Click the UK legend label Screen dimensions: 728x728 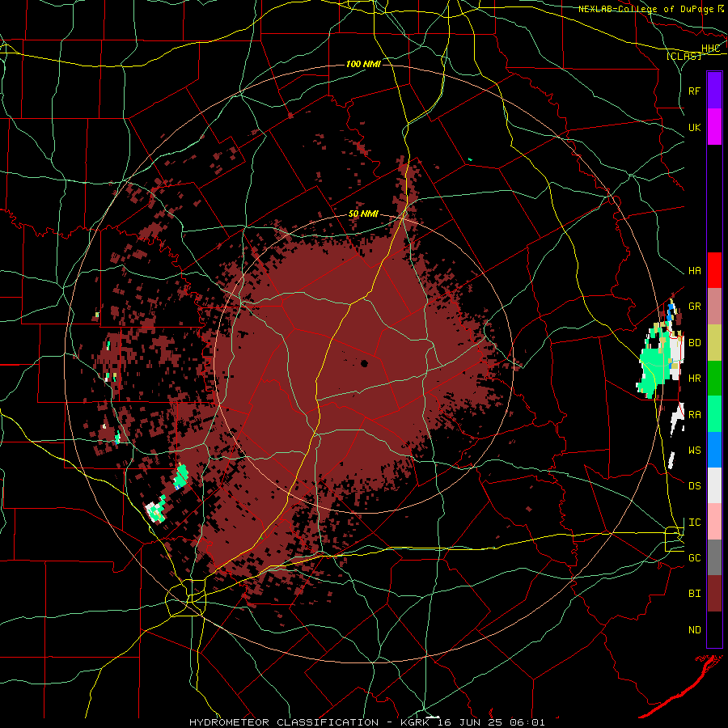[694, 127]
